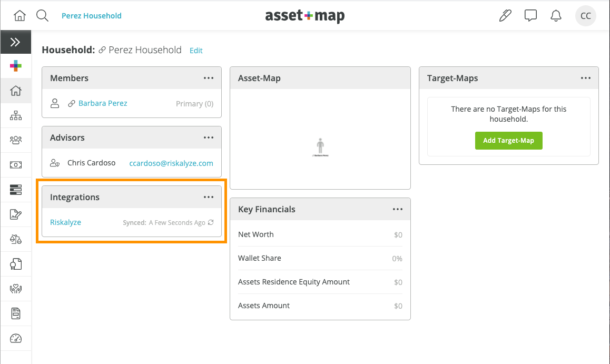610x364 pixels.
Task: Open the household search icon
Action: [x=42, y=15]
